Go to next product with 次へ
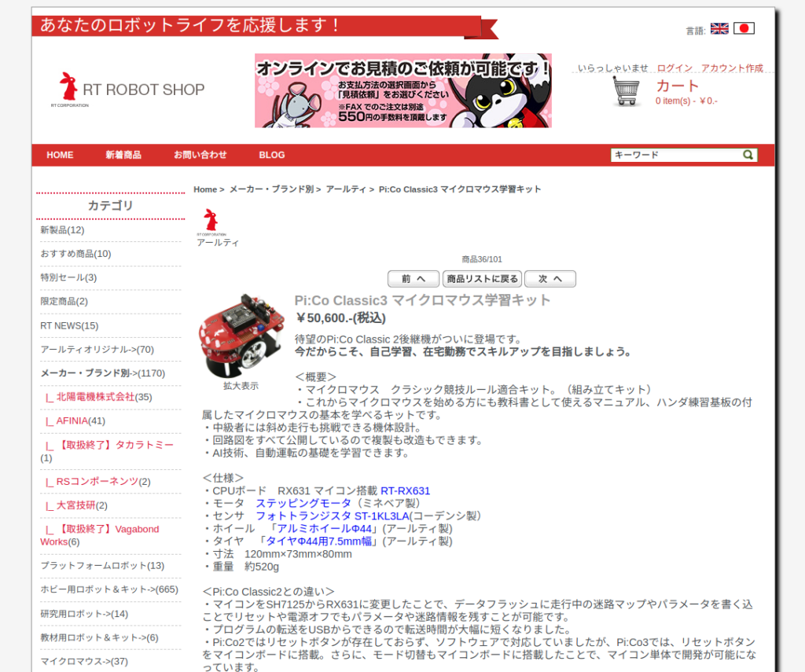This screenshot has width=805, height=672. click(550, 279)
